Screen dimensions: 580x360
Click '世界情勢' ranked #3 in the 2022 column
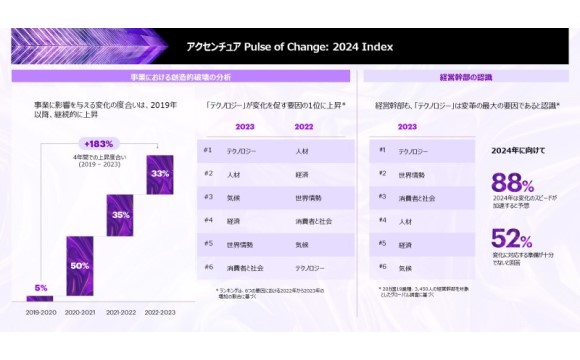(x=308, y=198)
